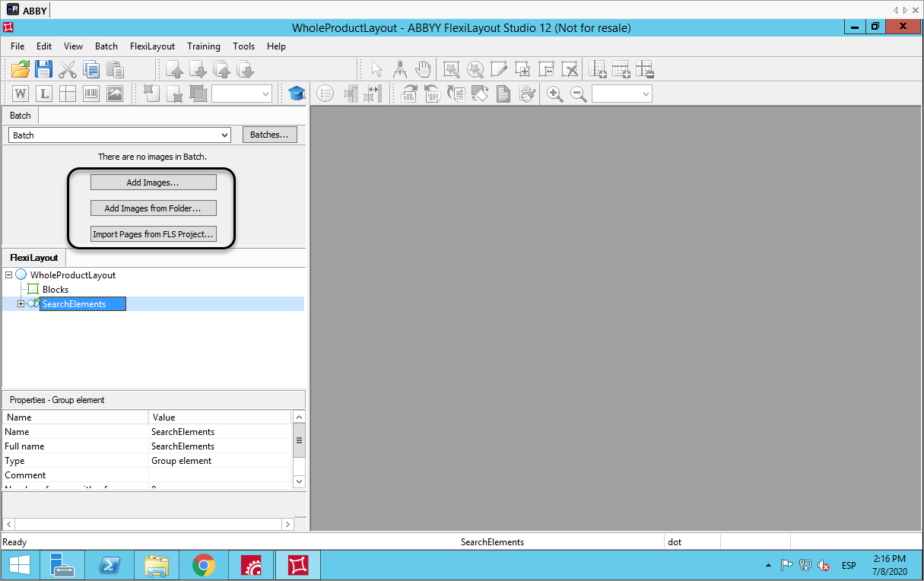
Task: Click the cut region part icon
Action: click(546, 69)
